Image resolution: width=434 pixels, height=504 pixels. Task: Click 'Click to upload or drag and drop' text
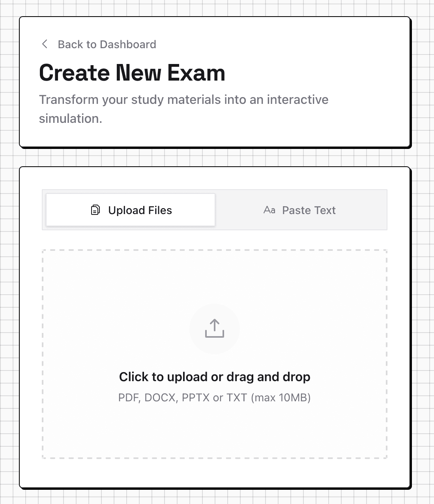[x=215, y=377]
